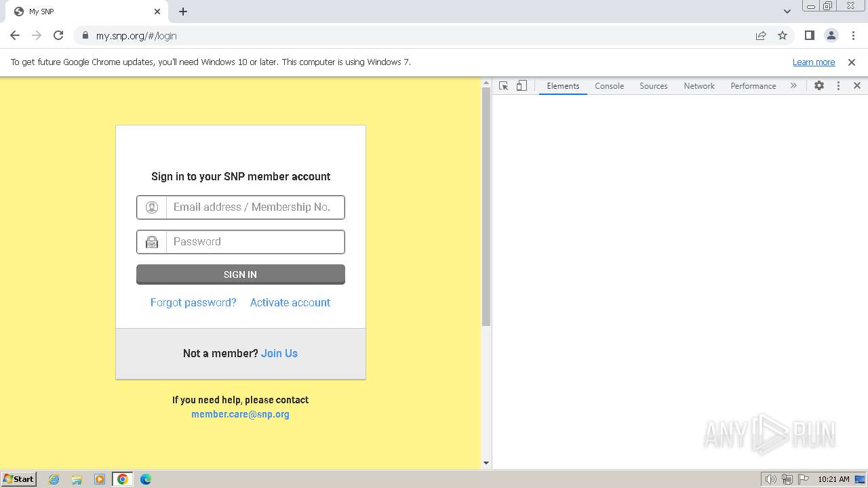This screenshot has width=868, height=488.
Task: Restore down the Chrome window
Action: [x=828, y=6]
